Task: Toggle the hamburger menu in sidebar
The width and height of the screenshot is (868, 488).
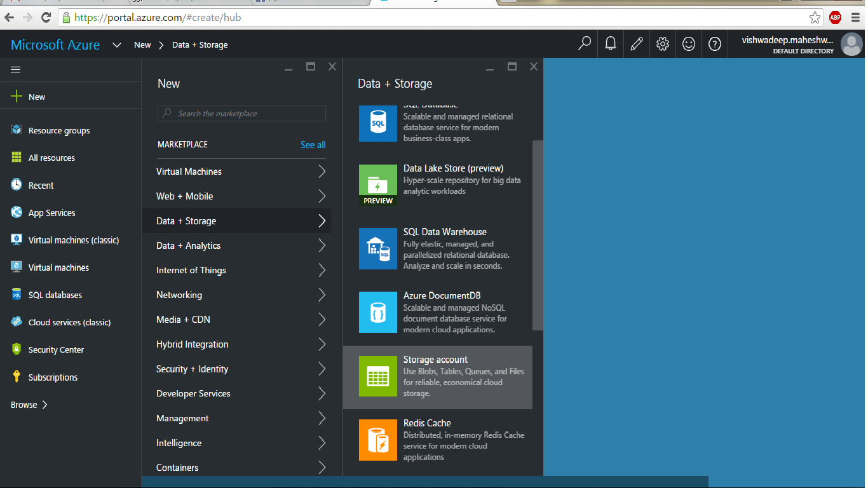Action: [x=16, y=70]
